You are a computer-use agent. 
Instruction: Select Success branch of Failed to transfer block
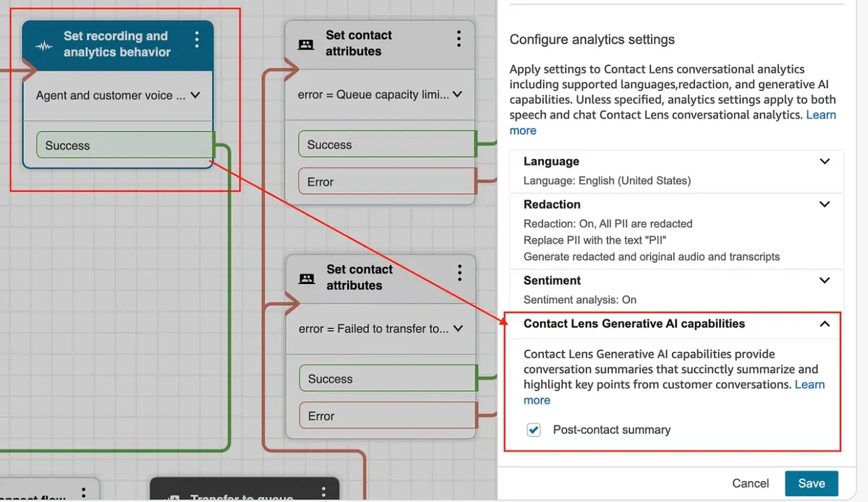pyautogui.click(x=388, y=379)
